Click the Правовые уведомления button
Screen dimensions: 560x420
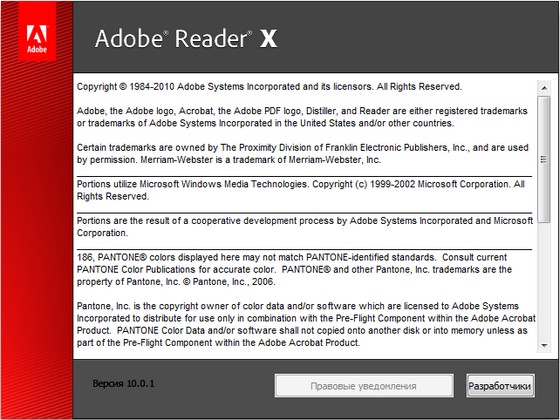pos(364,386)
